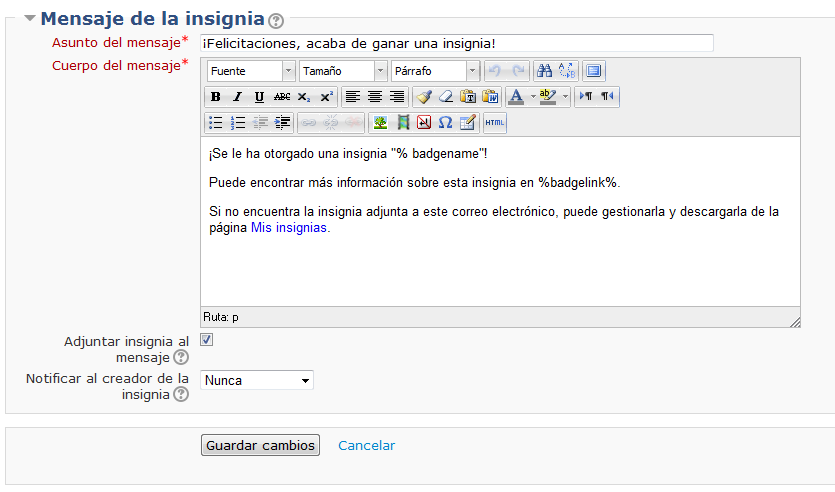This screenshot has height=492, width=835.
Task: Center align the paragraph text
Action: click(x=375, y=97)
